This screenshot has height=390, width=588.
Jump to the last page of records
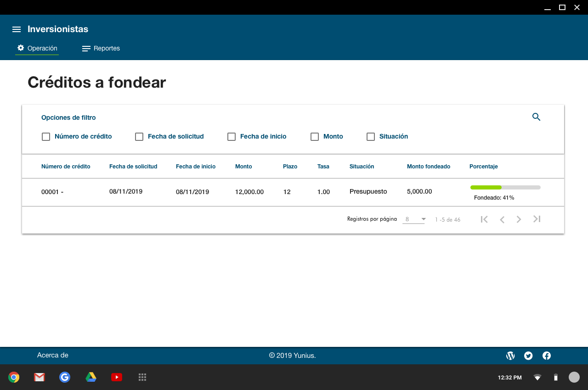[x=537, y=219]
